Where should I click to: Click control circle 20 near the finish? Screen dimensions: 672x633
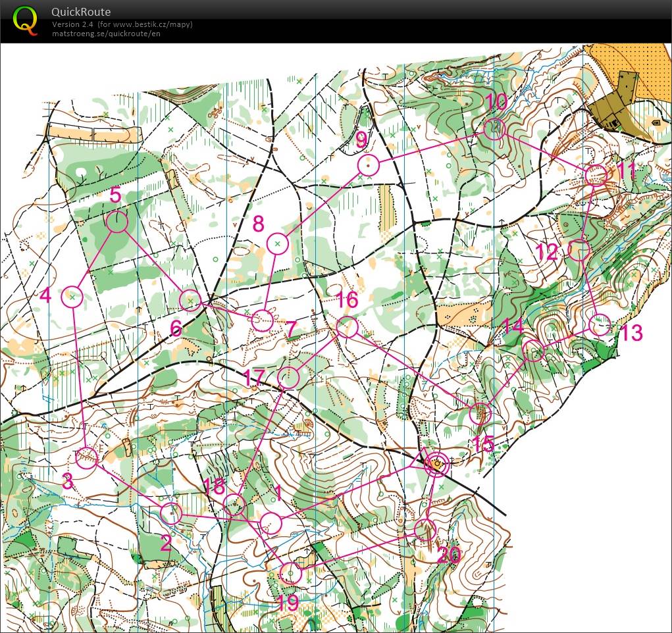[425, 529]
